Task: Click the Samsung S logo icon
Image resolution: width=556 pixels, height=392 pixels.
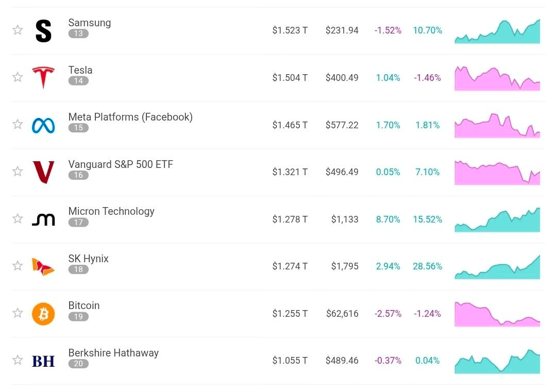Action: (x=43, y=31)
